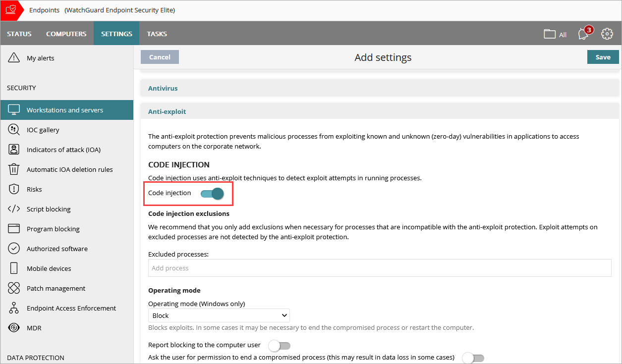This screenshot has height=364, width=622.
Task: Open Indicators of attack (IOA) settings
Action: (14, 149)
